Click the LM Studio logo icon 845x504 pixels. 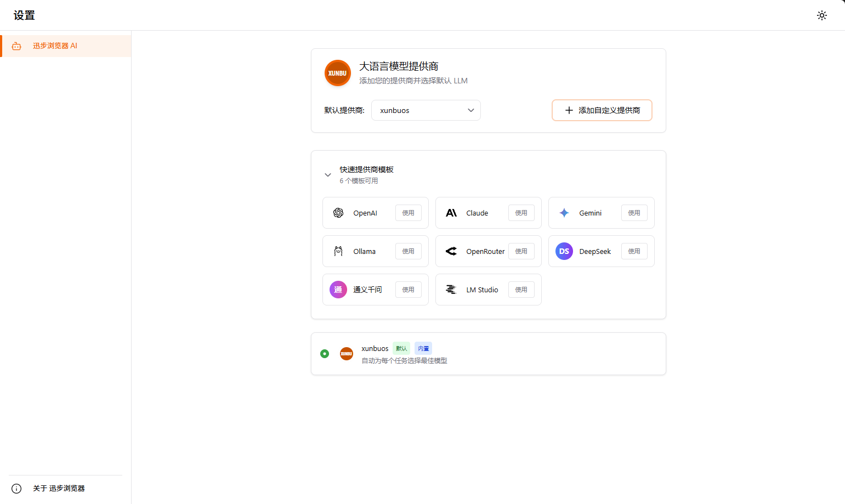[x=451, y=290]
